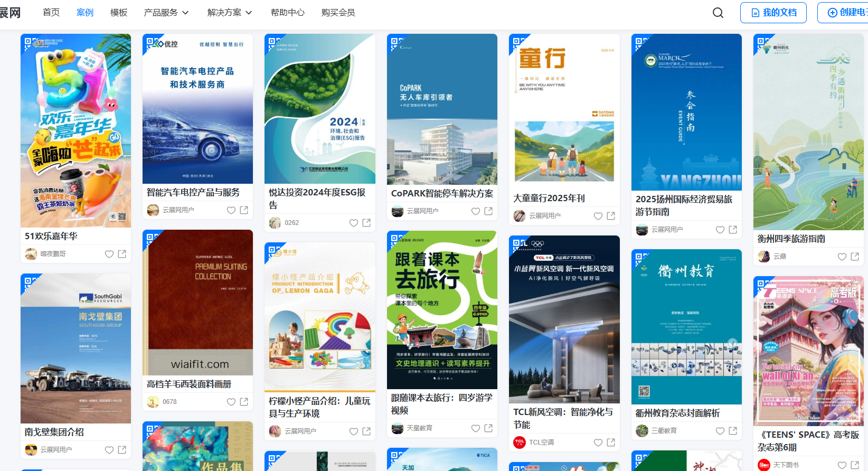
Task: Open the 模板 nav item
Action: point(119,13)
